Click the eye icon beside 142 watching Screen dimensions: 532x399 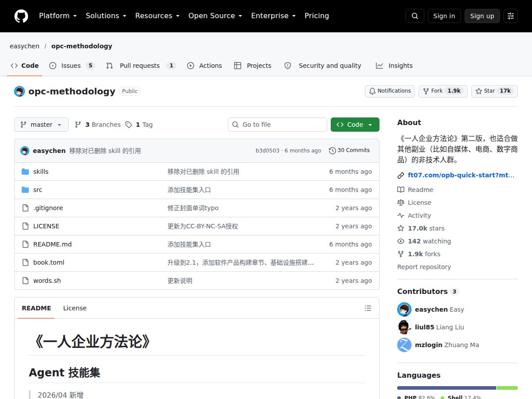click(401, 241)
